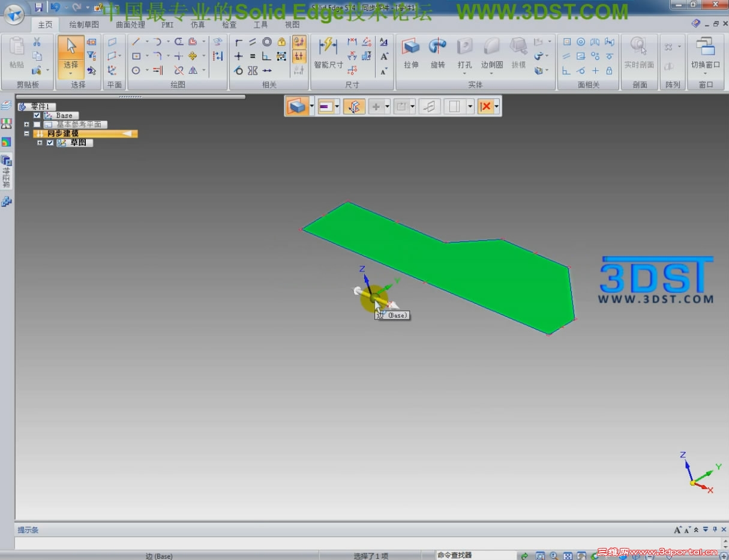Click the steering wheel handle at the origin
This screenshot has width=729, height=560.
coord(375,297)
